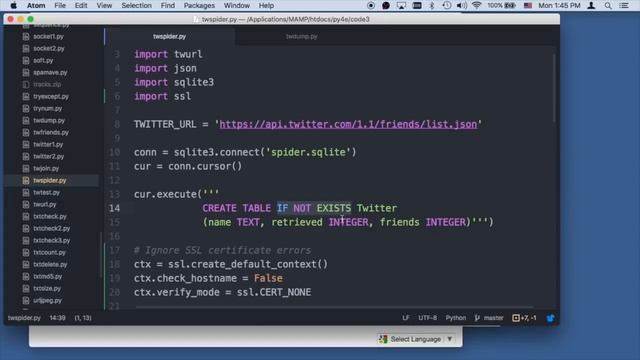Click the git diff +7, -1 indicator

524,318
